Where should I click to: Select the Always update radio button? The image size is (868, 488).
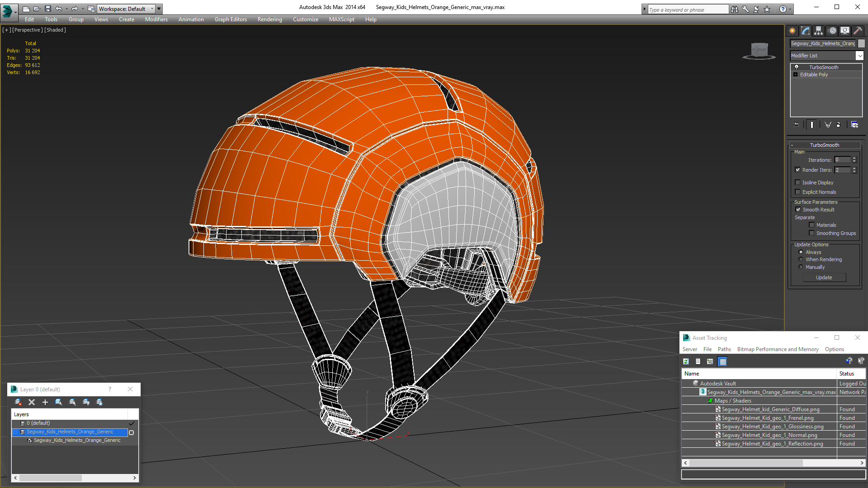(x=801, y=252)
